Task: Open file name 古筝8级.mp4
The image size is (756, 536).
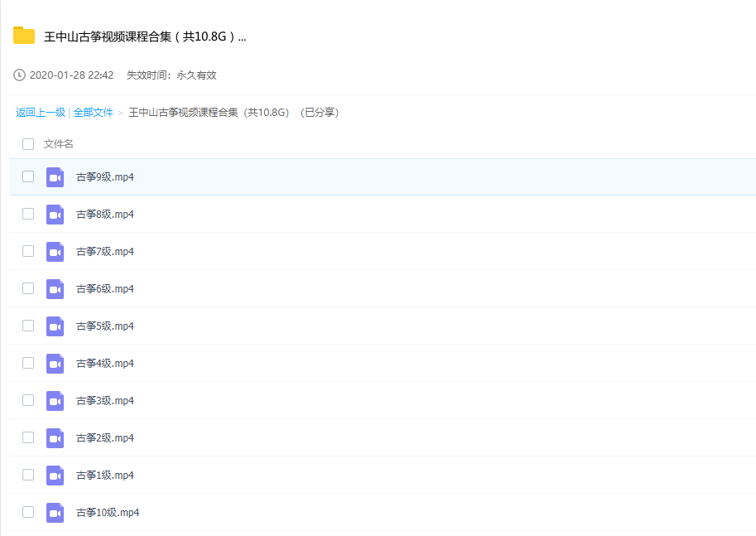Action: 104,215
